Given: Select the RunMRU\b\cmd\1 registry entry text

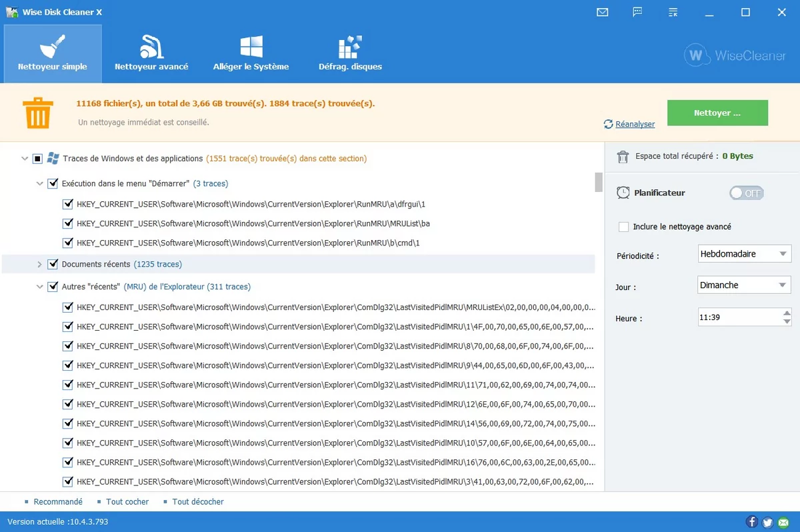Looking at the screenshot, I should (248, 243).
